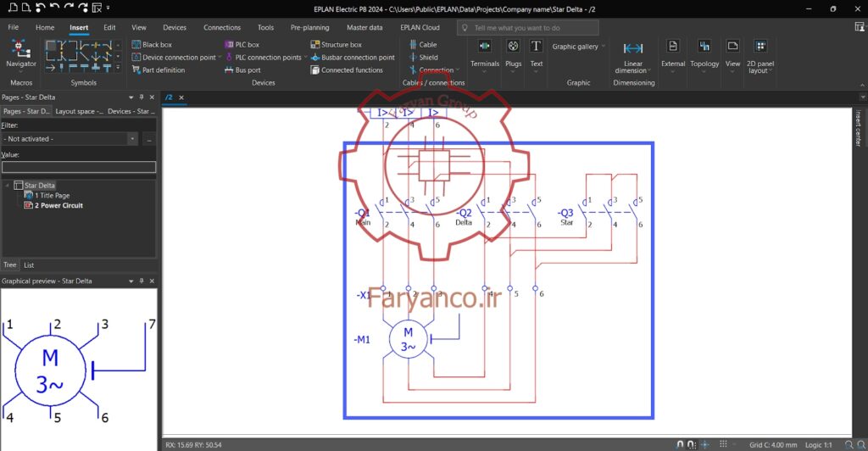Open the EPLAN Cloud ribbon tab
This screenshot has height=451, width=868.
420,27
